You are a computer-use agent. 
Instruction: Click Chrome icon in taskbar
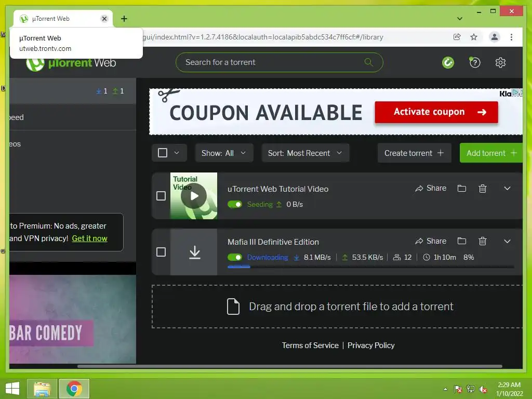pyautogui.click(x=74, y=389)
